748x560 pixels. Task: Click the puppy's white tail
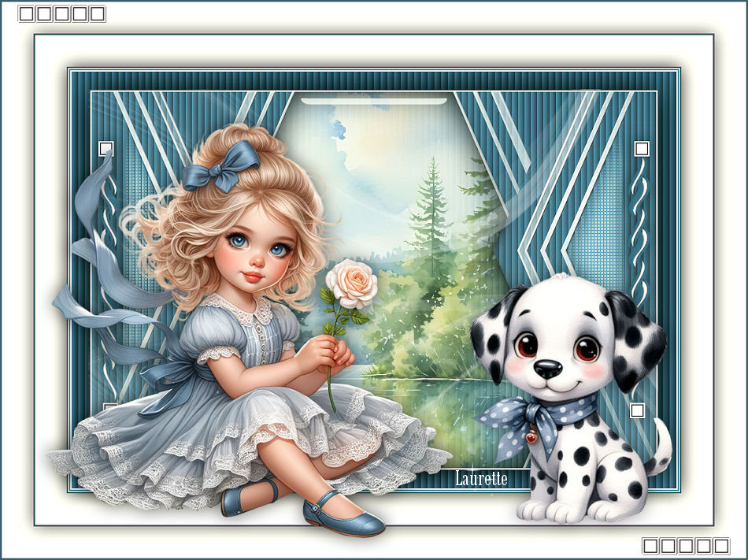click(660, 449)
